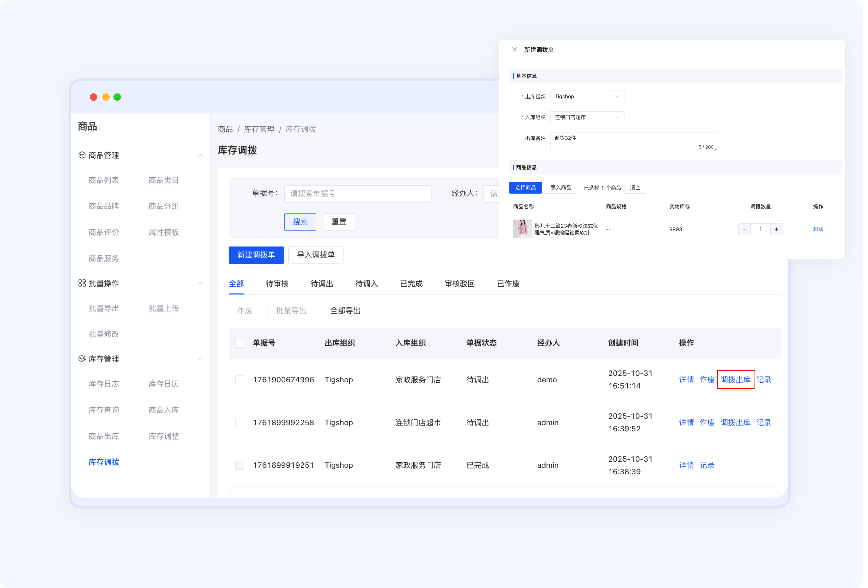The image size is (868, 588).
Task: Click the 单据号 search input field
Action: point(358,193)
